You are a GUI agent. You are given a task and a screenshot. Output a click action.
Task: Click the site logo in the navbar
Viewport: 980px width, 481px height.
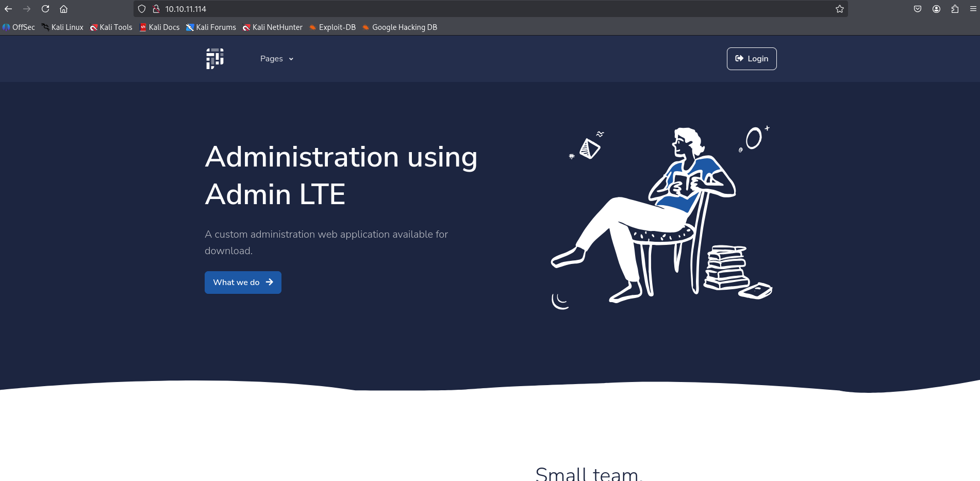tap(214, 59)
